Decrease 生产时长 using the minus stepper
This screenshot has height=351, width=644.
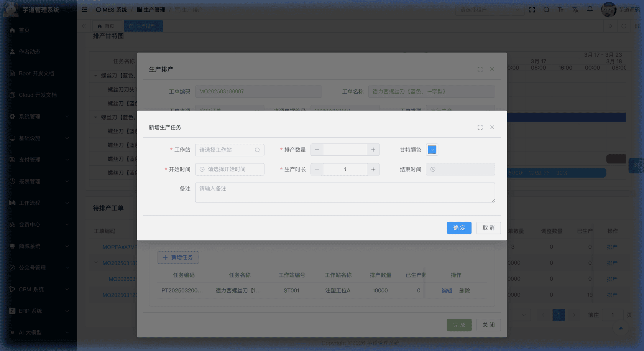click(317, 169)
